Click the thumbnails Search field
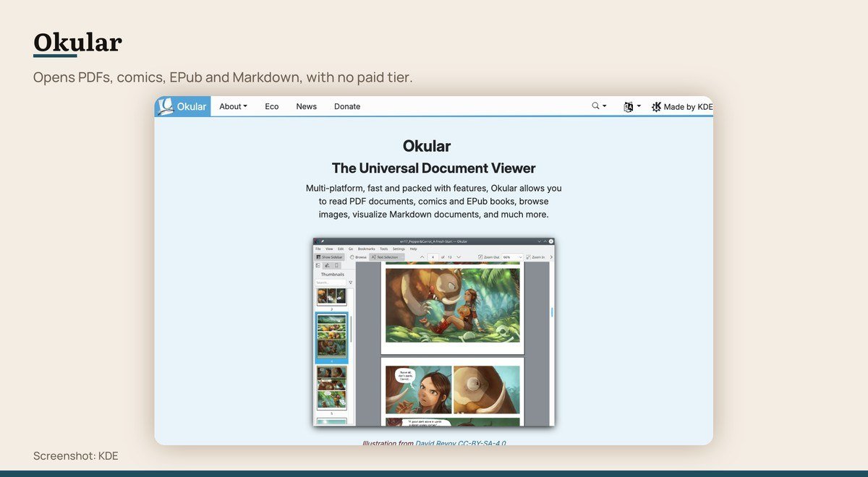The width and height of the screenshot is (868, 477). 330,283
